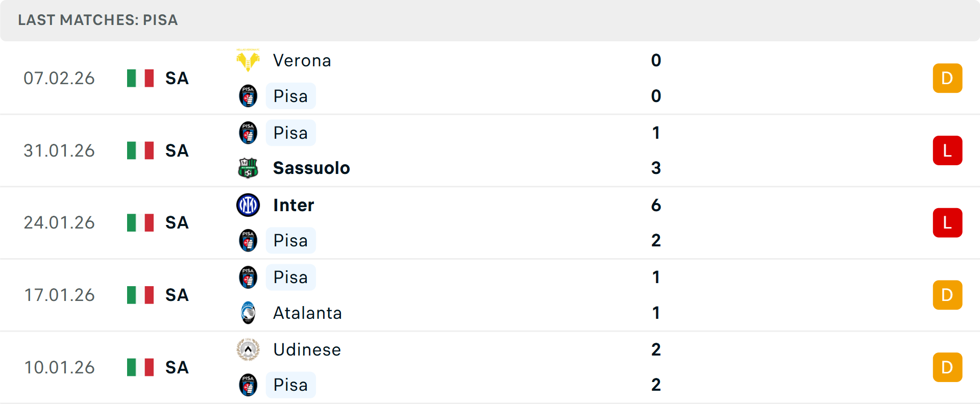Open the Udinese team link
980x404 pixels.
click(307, 349)
